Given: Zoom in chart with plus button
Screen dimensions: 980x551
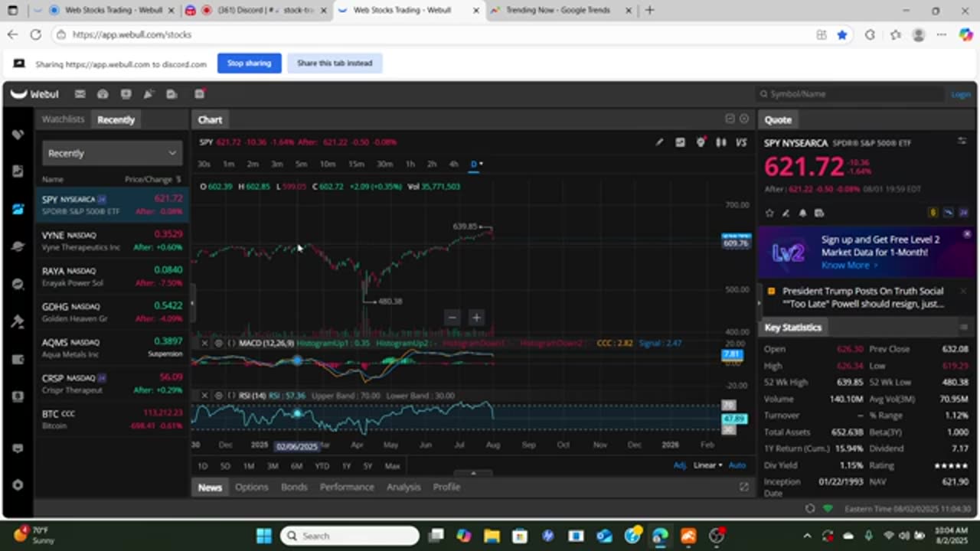Looking at the screenshot, I should [x=475, y=317].
